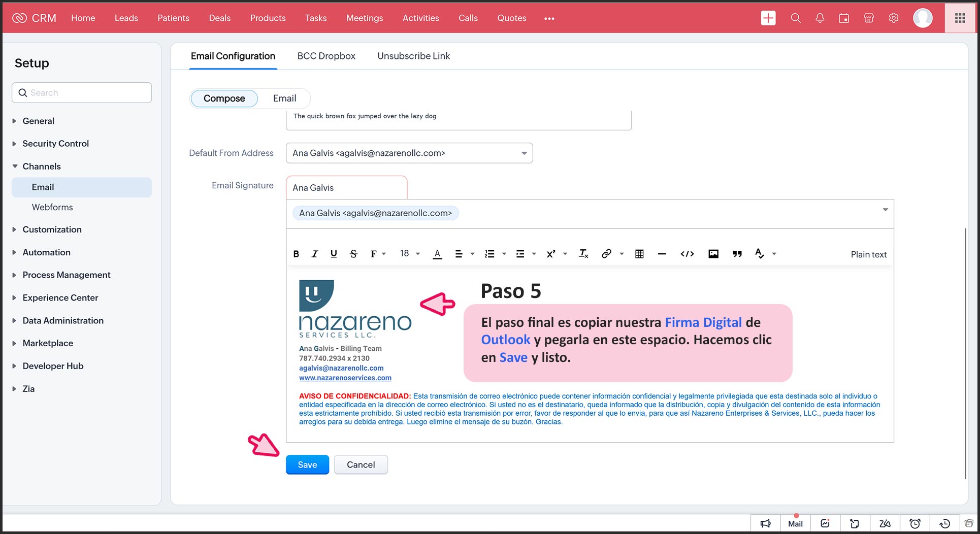Click the notifications bell icon
Screen dimensions: 980x534
tap(820, 18)
